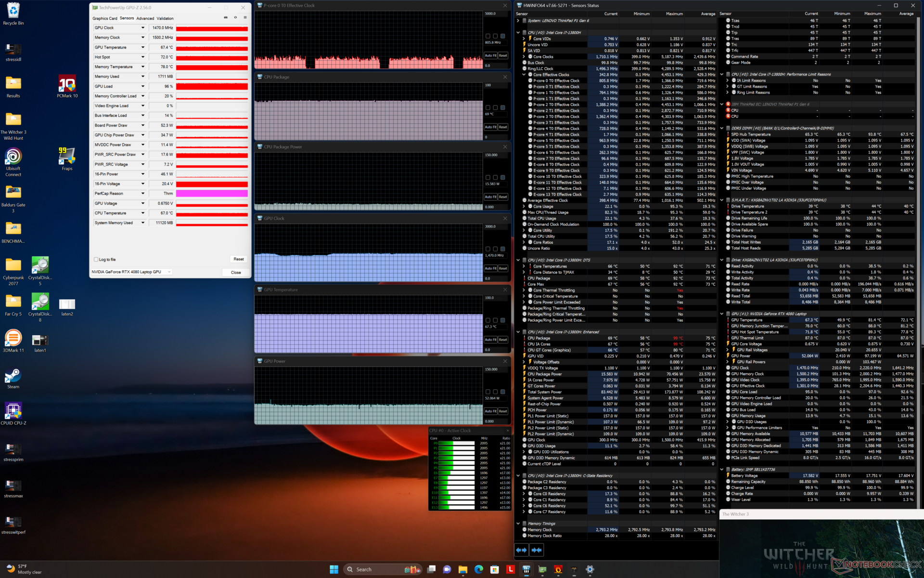Open the GPU Load sensor dropdown arrow
The width and height of the screenshot is (924, 578).
click(143, 86)
